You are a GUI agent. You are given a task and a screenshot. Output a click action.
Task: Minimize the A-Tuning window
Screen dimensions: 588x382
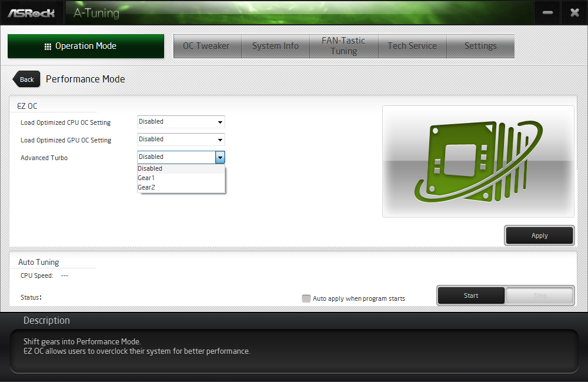pos(547,13)
